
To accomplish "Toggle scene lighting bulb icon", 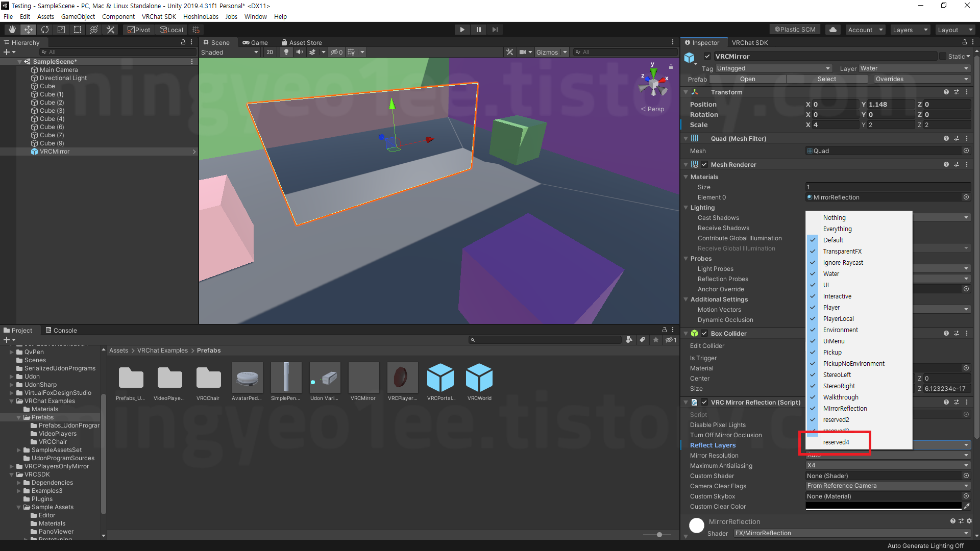I will click(286, 52).
